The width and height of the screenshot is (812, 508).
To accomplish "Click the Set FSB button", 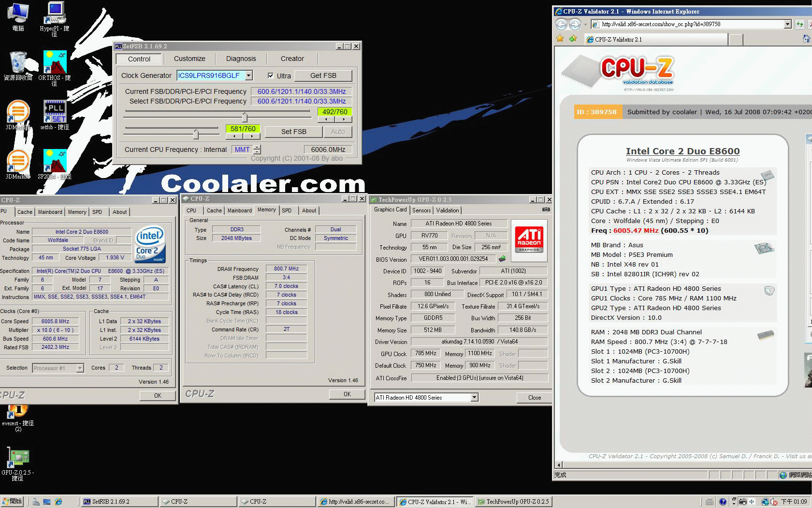I will click(x=294, y=132).
